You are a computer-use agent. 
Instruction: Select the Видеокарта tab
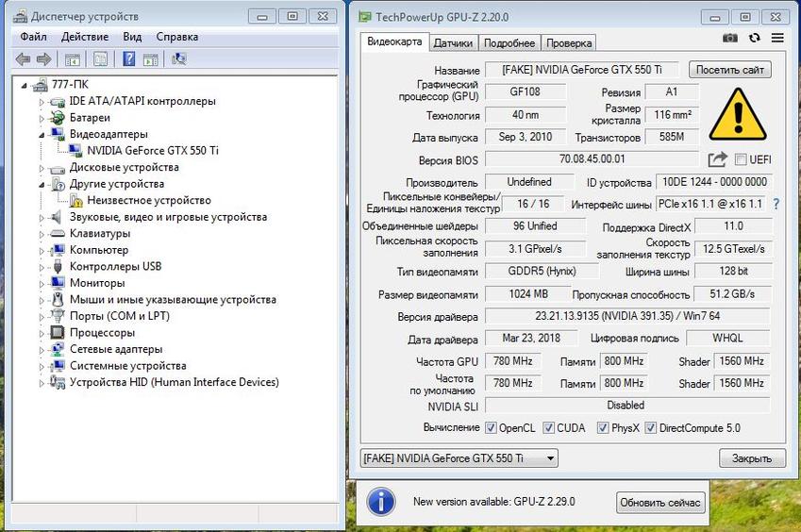(394, 42)
